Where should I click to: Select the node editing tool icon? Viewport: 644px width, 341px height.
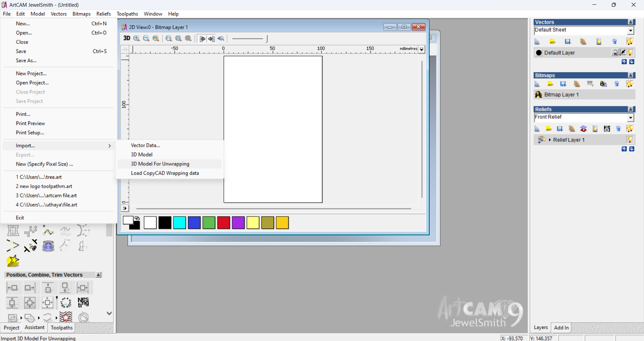coord(48,231)
